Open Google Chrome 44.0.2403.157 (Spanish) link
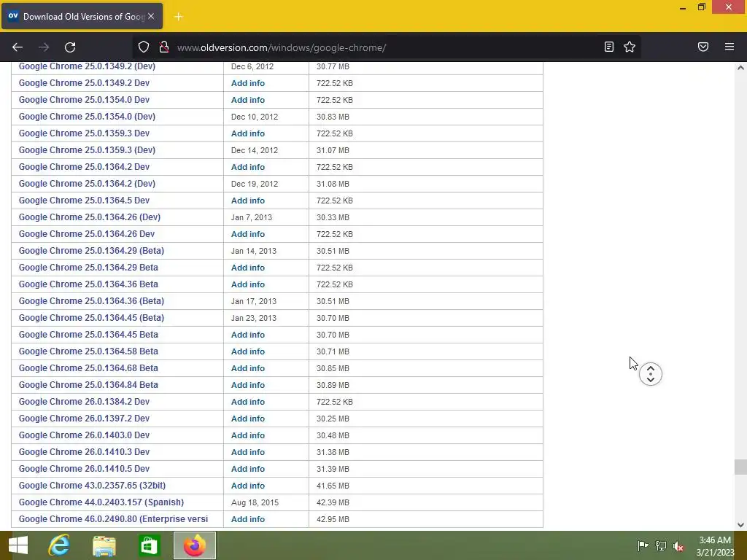Image resolution: width=747 pixels, height=560 pixels. tap(101, 502)
